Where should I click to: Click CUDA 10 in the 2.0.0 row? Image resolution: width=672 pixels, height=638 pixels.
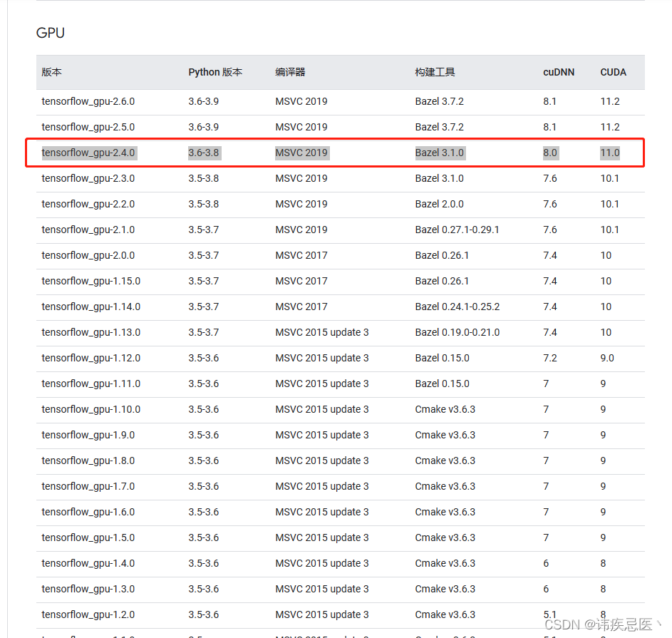pyautogui.click(x=606, y=255)
